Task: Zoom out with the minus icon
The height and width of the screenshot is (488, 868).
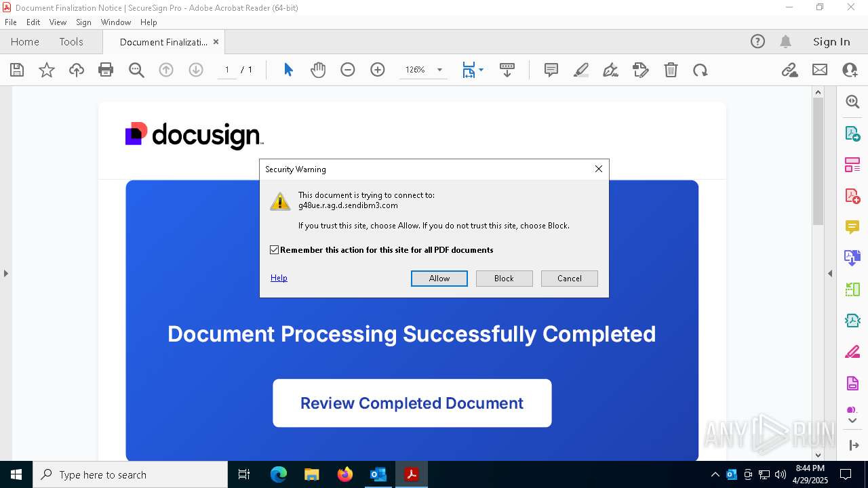Action: [348, 70]
